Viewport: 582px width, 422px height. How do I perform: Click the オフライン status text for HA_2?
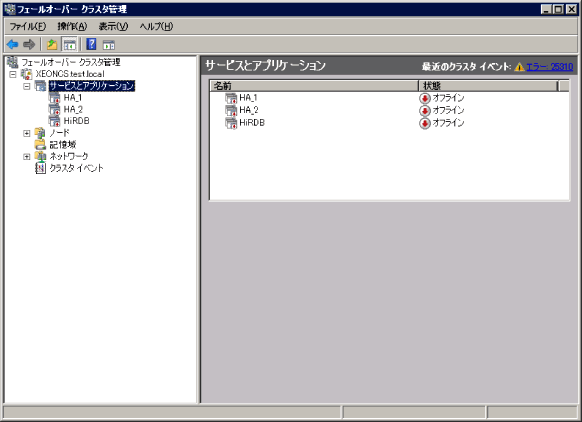pyautogui.click(x=448, y=111)
